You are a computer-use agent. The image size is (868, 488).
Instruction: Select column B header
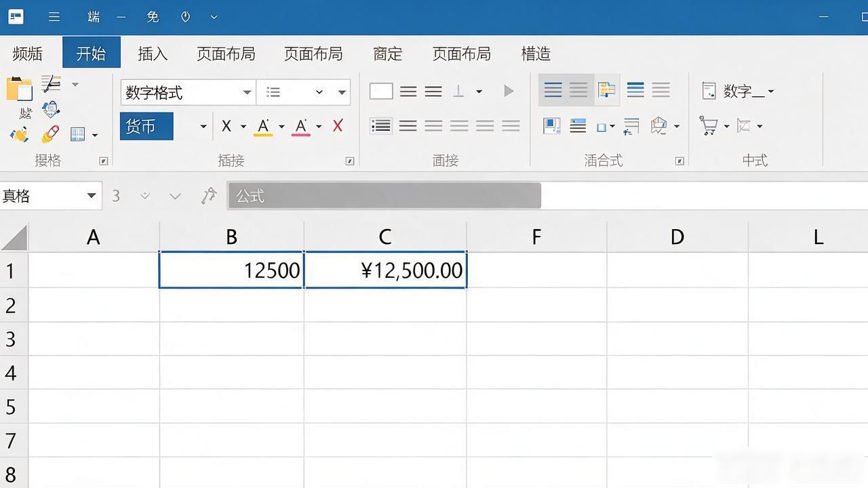click(x=232, y=237)
